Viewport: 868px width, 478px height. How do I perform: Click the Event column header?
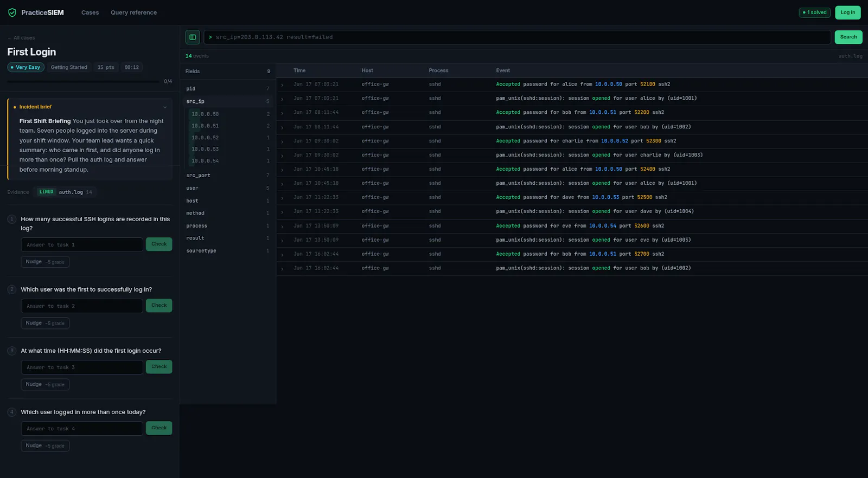click(503, 70)
